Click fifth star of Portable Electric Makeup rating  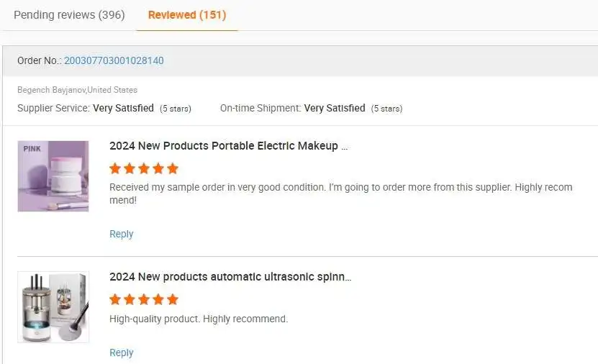point(173,169)
